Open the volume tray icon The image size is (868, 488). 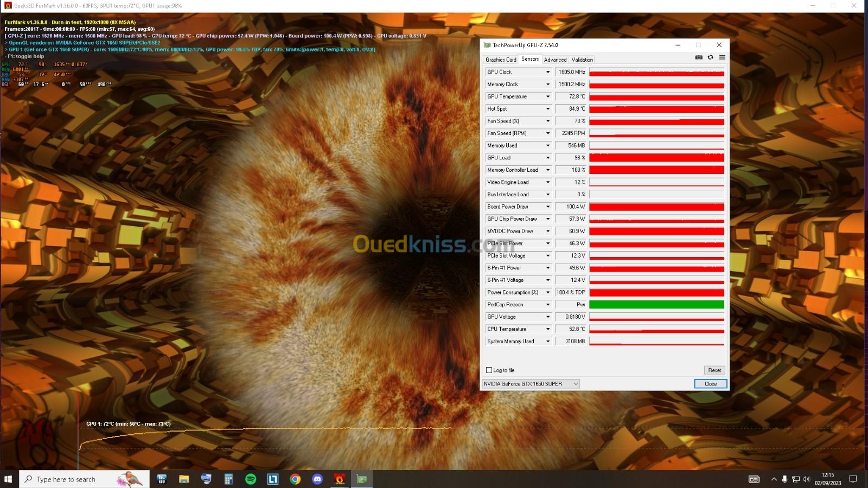[806, 479]
